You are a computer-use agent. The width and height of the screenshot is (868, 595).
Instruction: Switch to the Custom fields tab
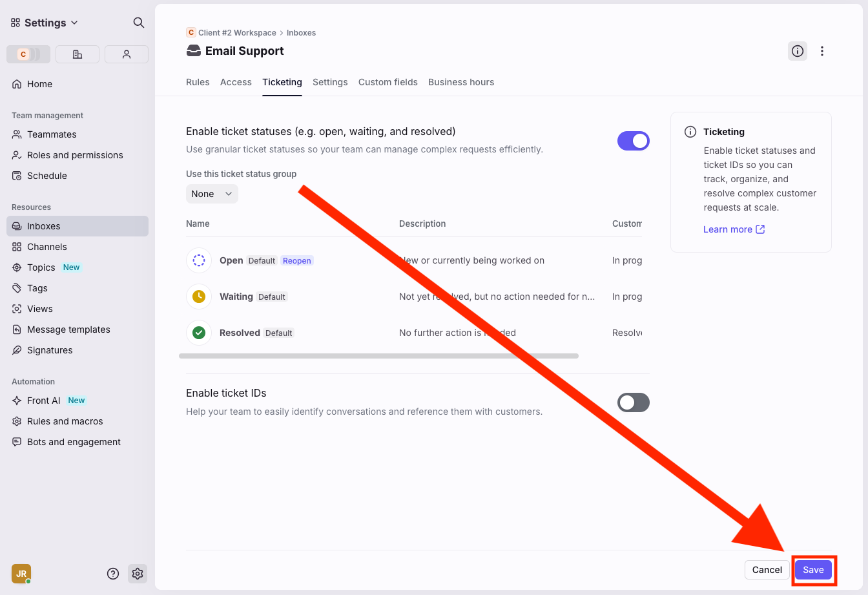(387, 82)
